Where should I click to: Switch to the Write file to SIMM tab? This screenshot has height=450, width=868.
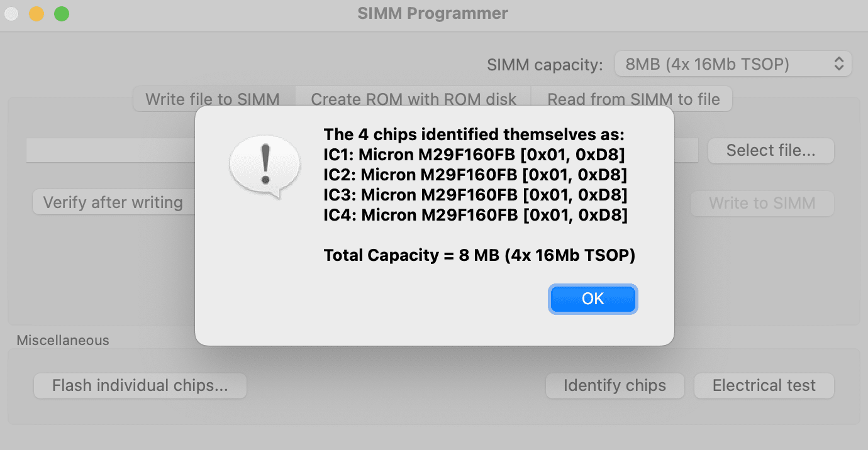click(213, 99)
